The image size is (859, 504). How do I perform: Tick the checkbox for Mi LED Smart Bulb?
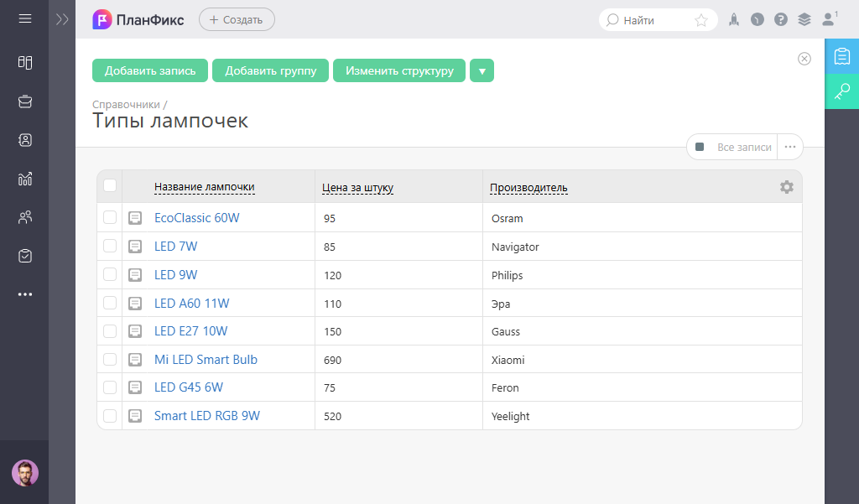pos(110,360)
